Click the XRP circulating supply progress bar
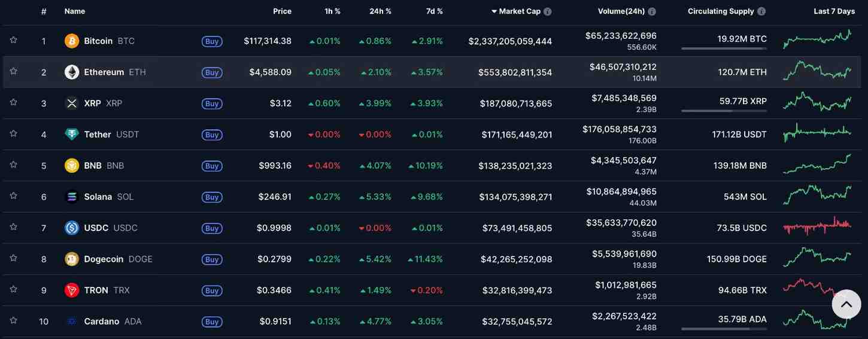 pos(724,111)
